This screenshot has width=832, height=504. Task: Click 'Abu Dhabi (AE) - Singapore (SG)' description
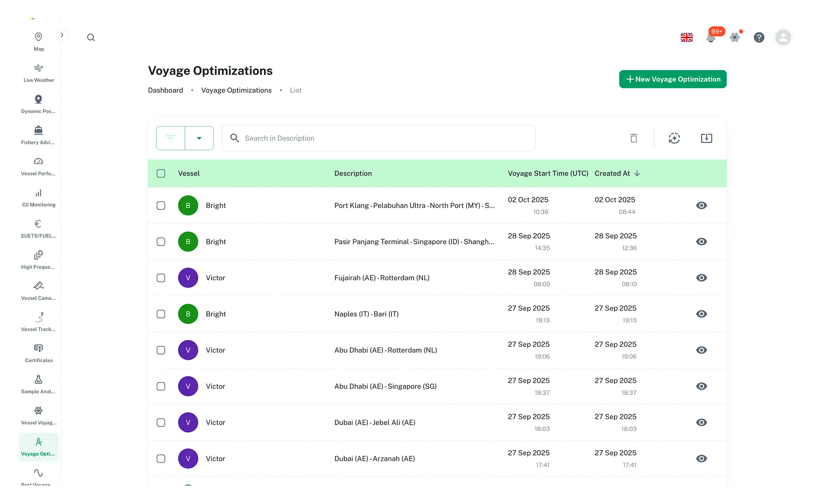pos(386,386)
